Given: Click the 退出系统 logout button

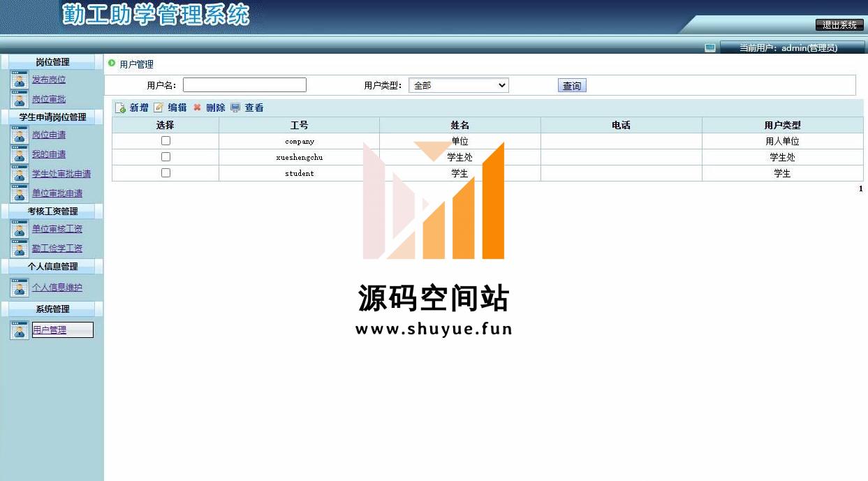Looking at the screenshot, I should point(839,25).
